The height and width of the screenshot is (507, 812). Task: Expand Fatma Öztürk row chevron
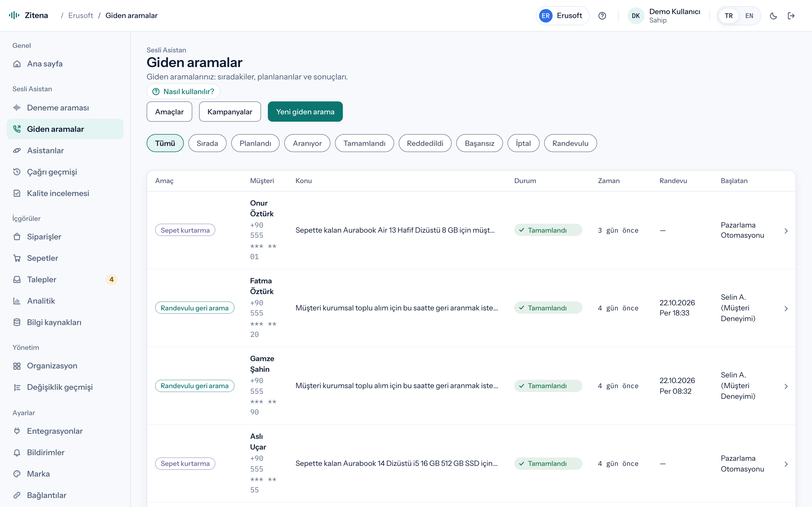[786, 308]
